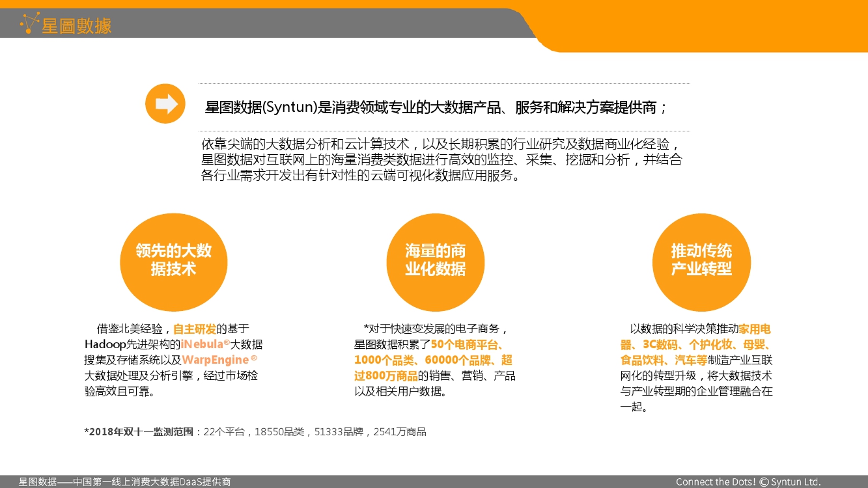868x488 pixels.
Task: Click the text 验高效且可靠
Action: (x=119, y=391)
